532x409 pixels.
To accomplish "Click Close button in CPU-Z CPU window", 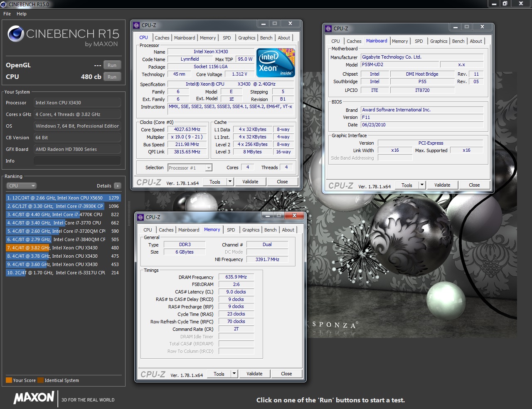I will [282, 182].
